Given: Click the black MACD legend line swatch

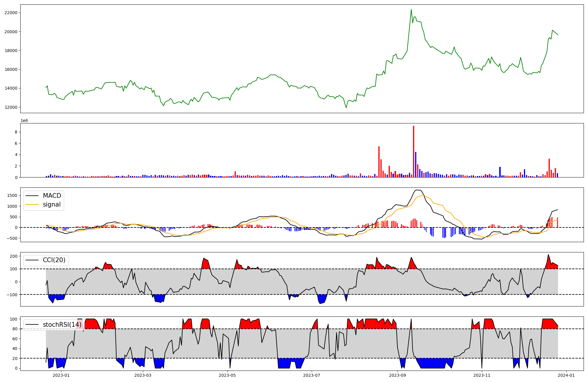Looking at the screenshot, I should [32, 196].
